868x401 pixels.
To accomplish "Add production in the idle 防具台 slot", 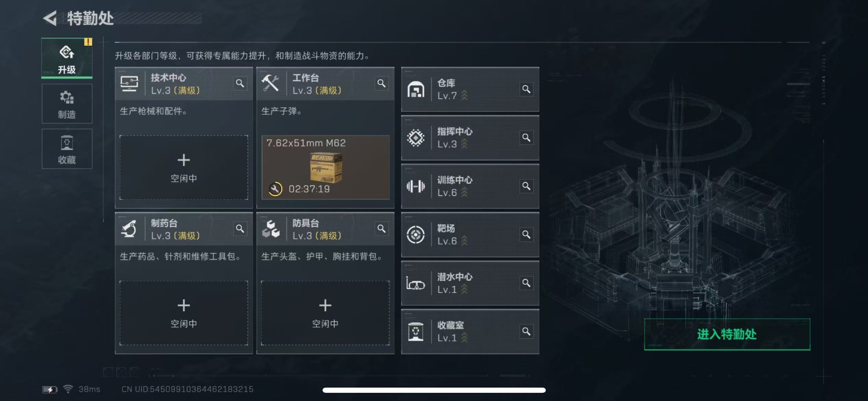I will click(x=325, y=313).
